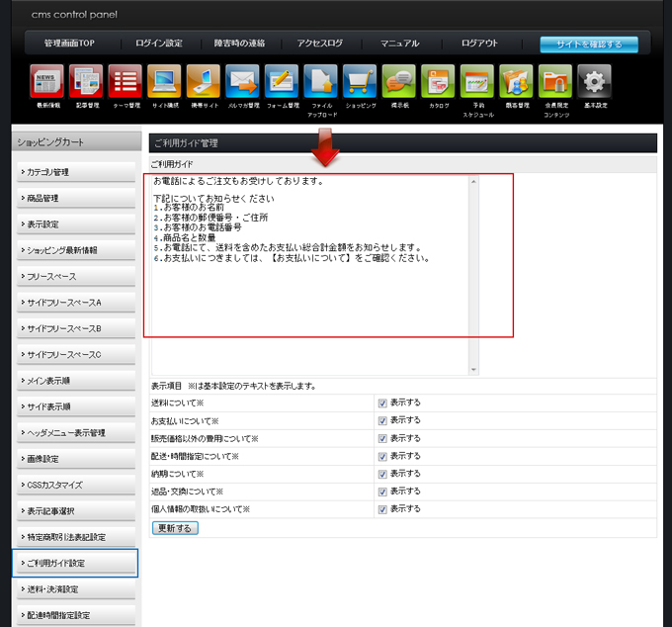Open the 最新情報 news icon
Image resolution: width=672 pixels, height=627 pixels.
47,82
